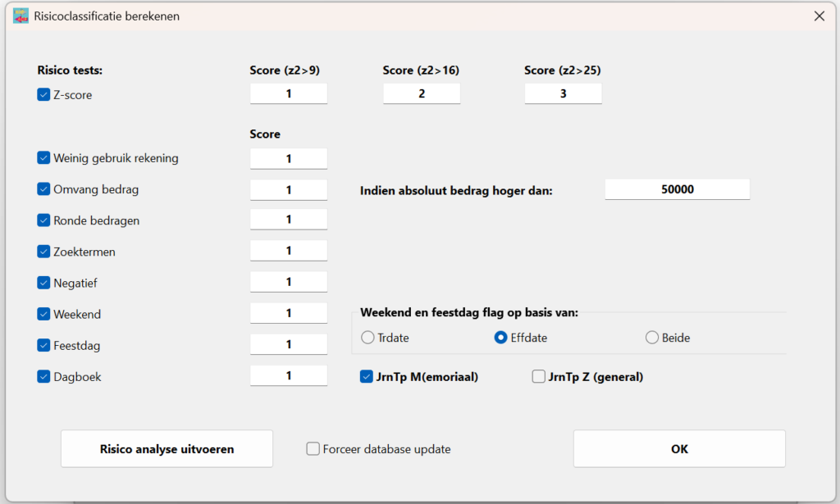Edit the Score (z2>9) input field
Viewport: 840px width, 504px height.
coord(289,94)
